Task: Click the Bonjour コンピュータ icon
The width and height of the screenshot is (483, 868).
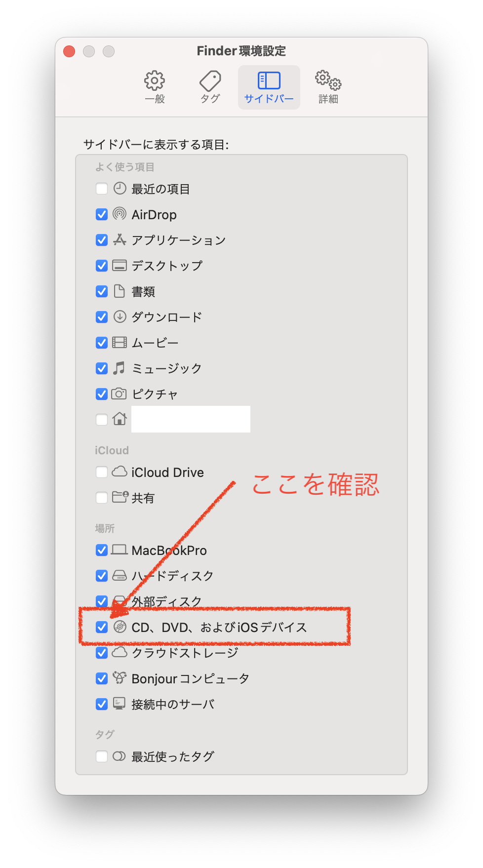Action: 120,678
